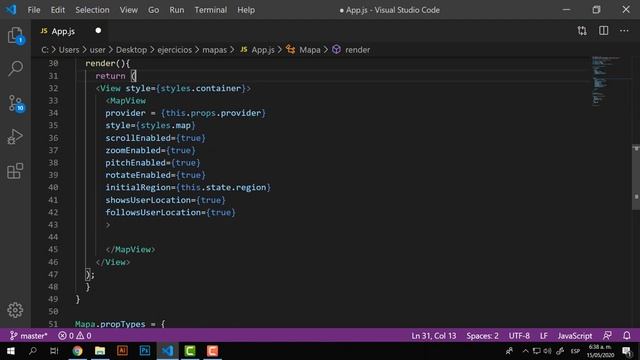The width and height of the screenshot is (640, 360).
Task: Click the Open Changes compare icon
Action: 582,31
